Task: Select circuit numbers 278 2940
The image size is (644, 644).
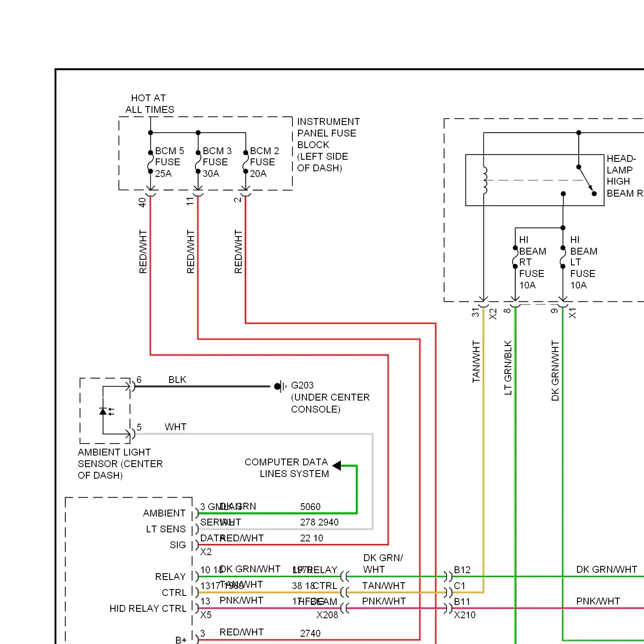Action: [x=319, y=522]
